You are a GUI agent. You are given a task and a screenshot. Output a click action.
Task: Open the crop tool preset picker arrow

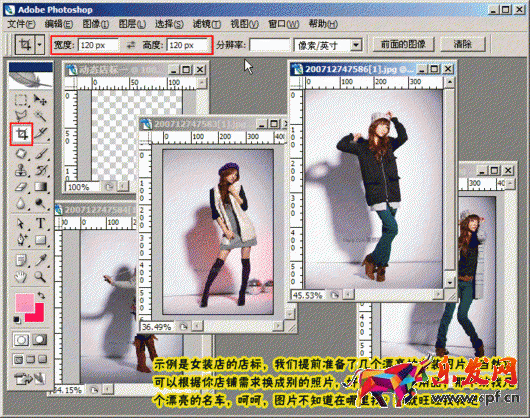pyautogui.click(x=40, y=45)
